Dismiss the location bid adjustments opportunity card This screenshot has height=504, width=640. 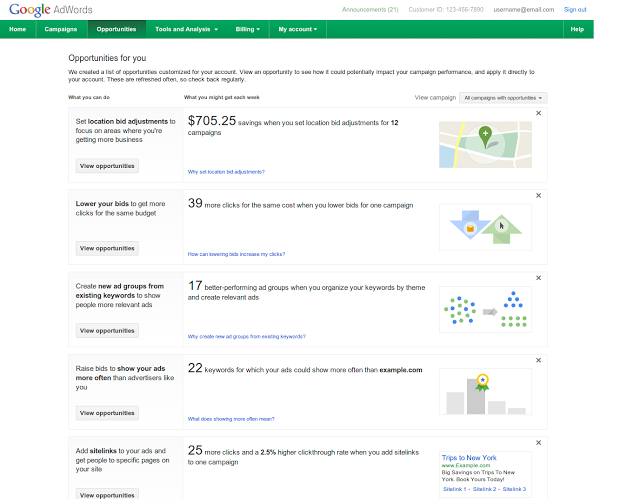[538, 113]
